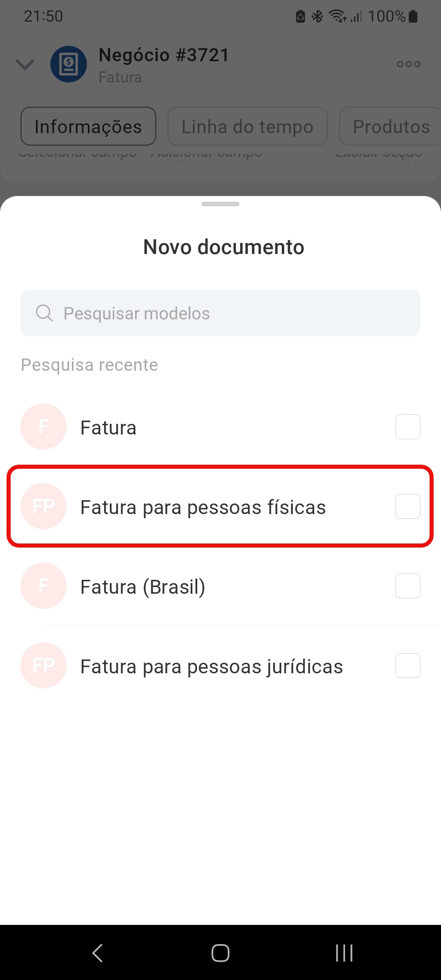Grab the bottom sheet drag handle

220,204
